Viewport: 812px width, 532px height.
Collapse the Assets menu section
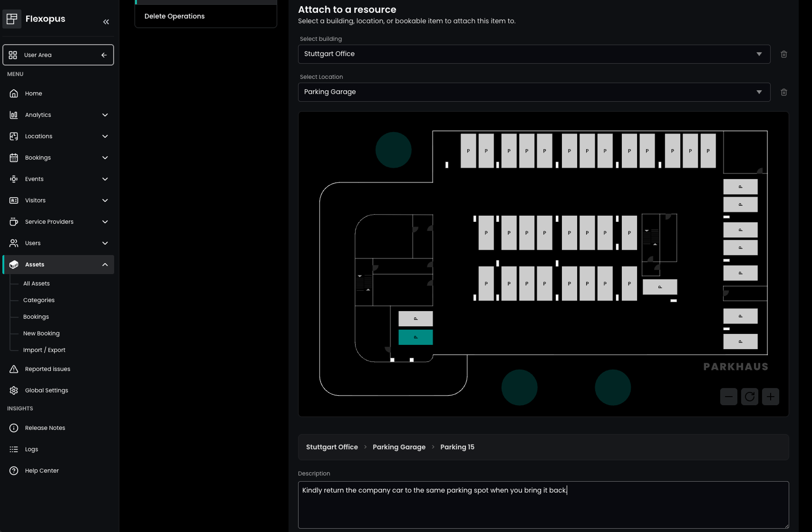[105, 265]
